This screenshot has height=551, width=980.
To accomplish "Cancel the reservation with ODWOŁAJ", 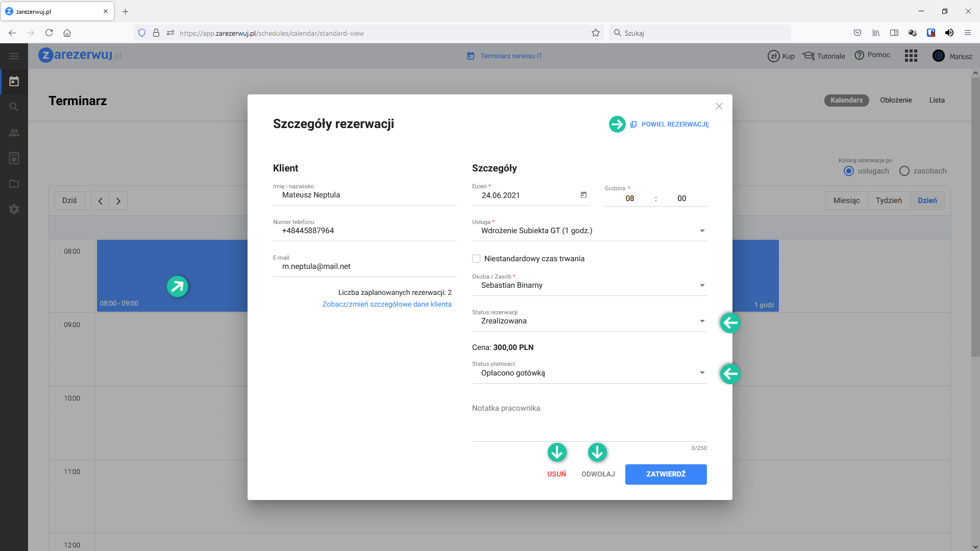I will click(x=598, y=474).
